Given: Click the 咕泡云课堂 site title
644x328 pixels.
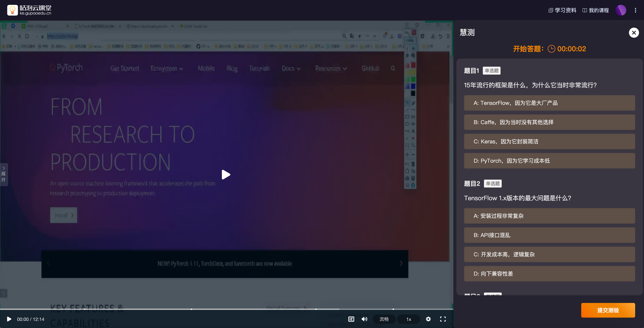Looking at the screenshot, I should [x=35, y=8].
